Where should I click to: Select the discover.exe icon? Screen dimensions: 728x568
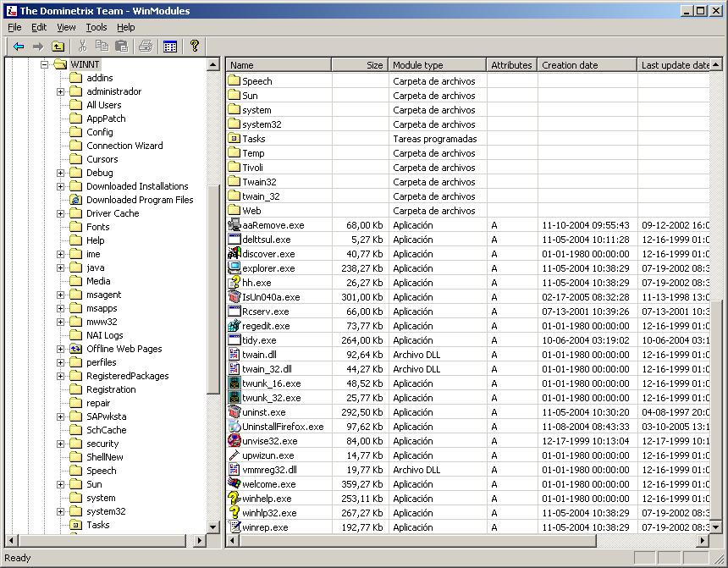[234, 254]
